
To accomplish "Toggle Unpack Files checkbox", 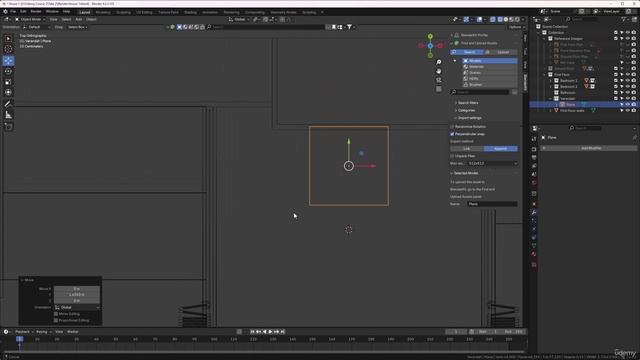I will pyautogui.click(x=452, y=156).
